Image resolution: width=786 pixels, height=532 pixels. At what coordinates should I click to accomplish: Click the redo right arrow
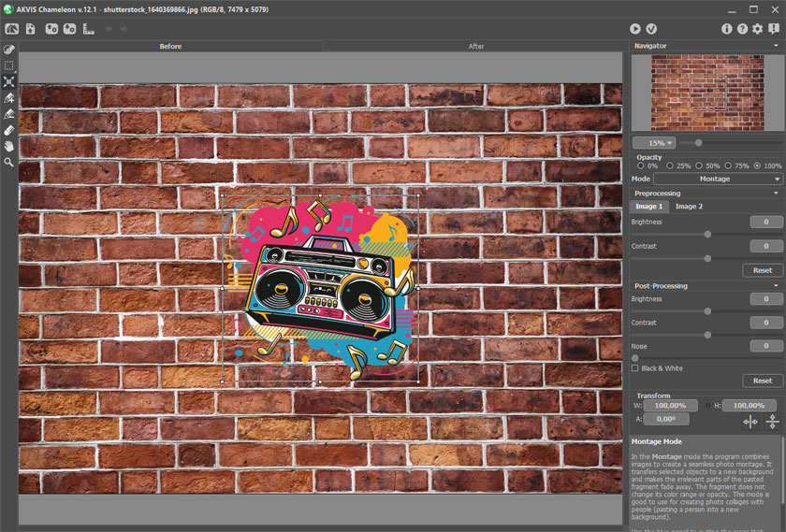point(124,29)
